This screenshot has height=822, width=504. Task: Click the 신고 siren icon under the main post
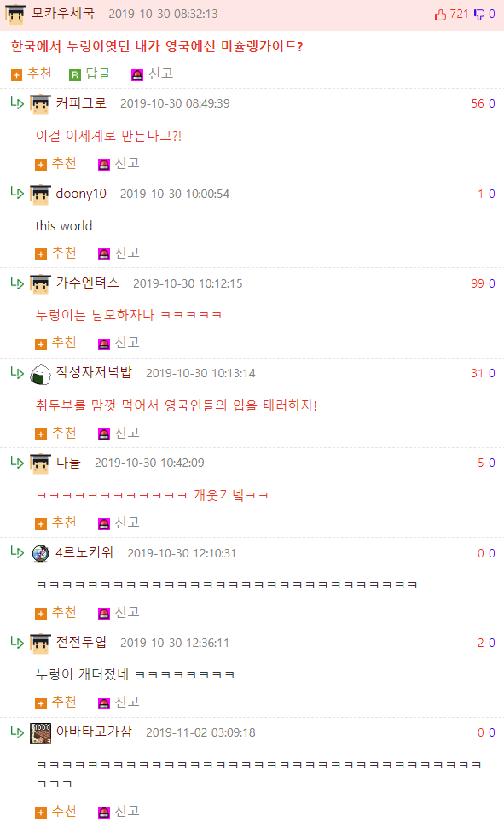point(137,75)
